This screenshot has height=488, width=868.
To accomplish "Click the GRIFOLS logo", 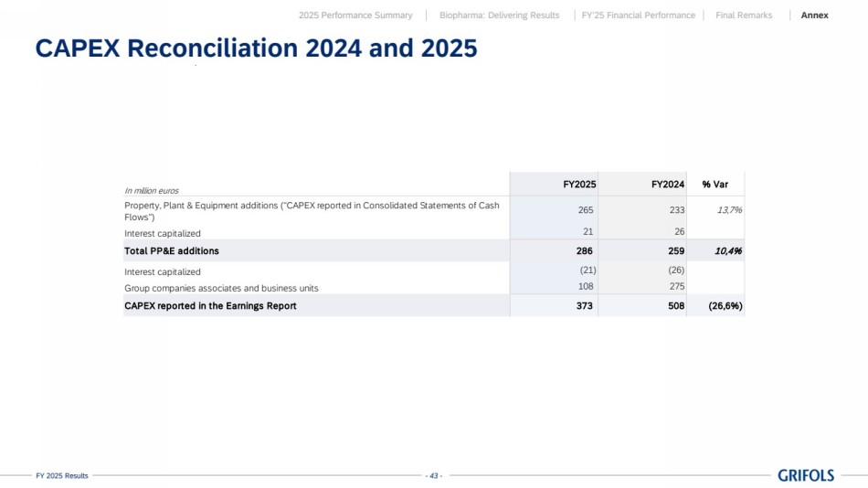I will tap(806, 475).
